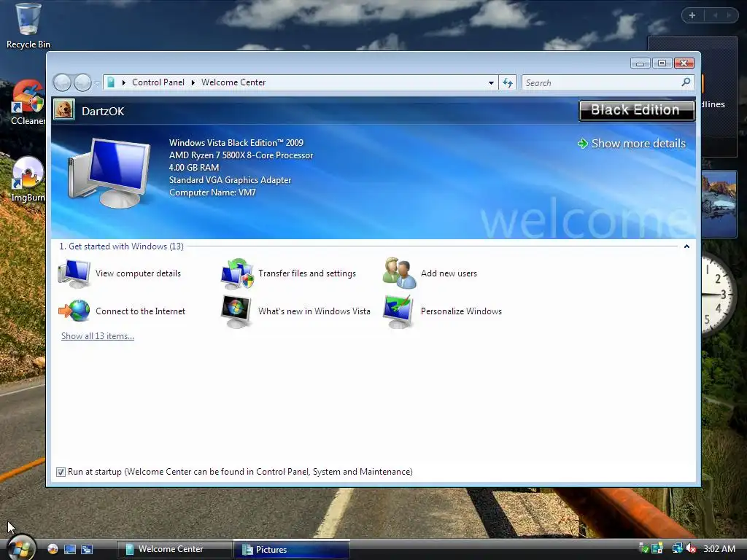Image resolution: width=747 pixels, height=560 pixels.
Task: Expand the arrow before Control Panel breadcrumb
Action: (x=123, y=82)
